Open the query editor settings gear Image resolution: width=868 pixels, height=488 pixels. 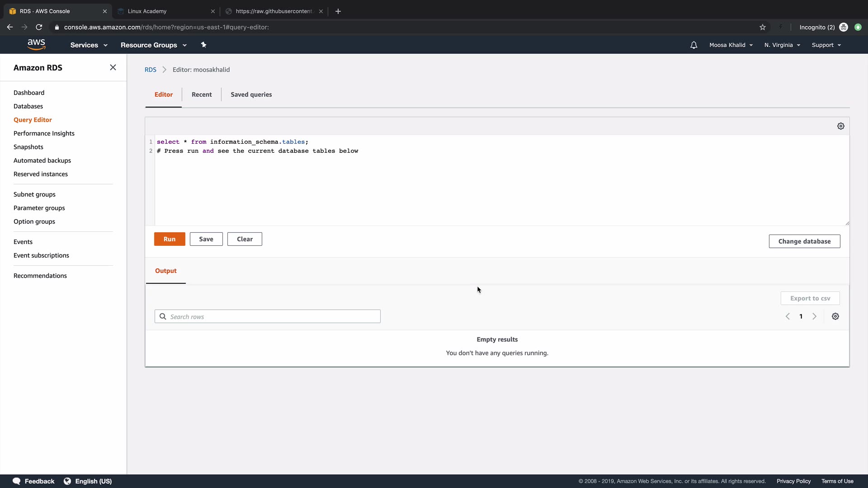(x=840, y=126)
